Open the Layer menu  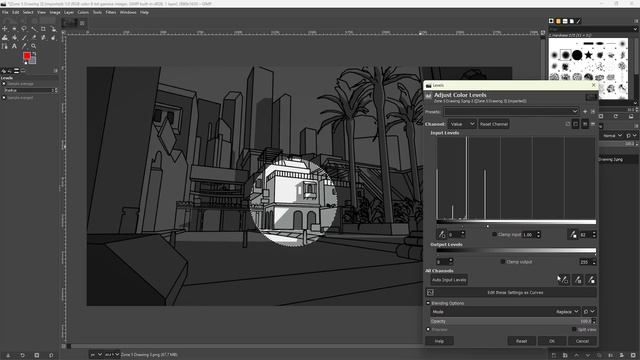point(69,12)
